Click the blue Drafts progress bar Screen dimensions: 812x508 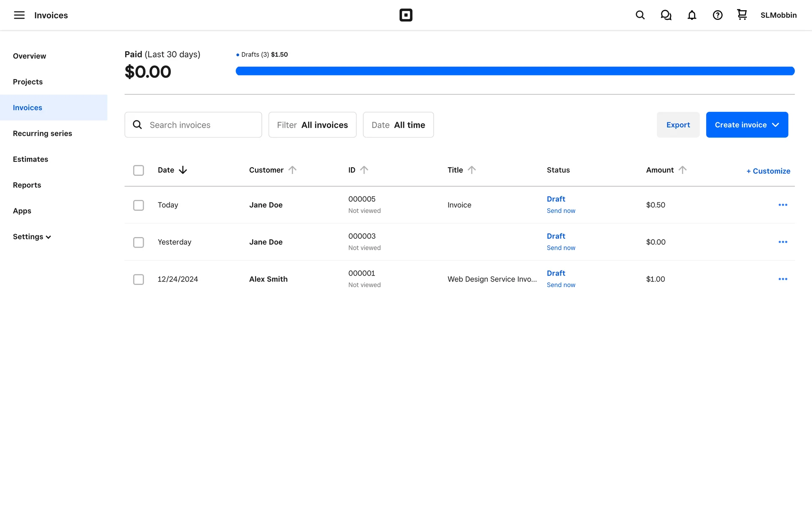(x=515, y=71)
